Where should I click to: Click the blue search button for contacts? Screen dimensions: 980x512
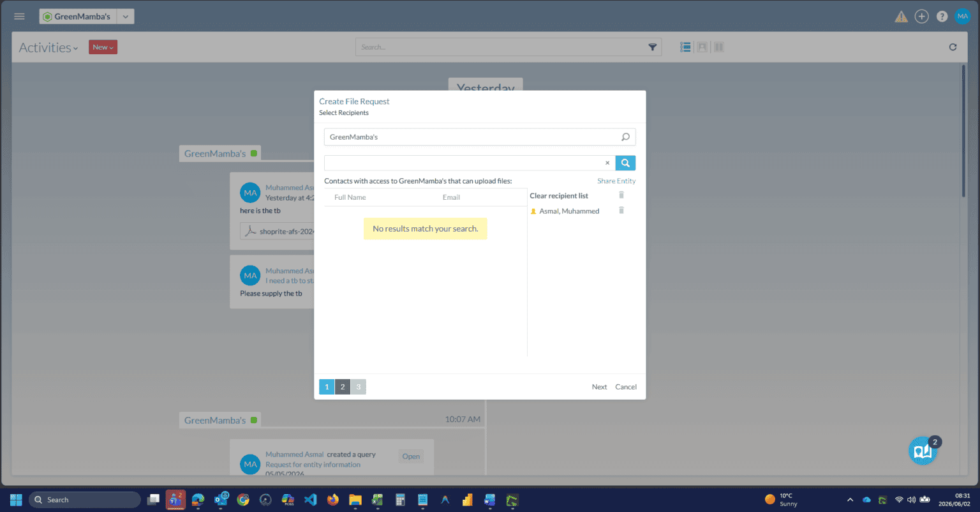(x=625, y=163)
